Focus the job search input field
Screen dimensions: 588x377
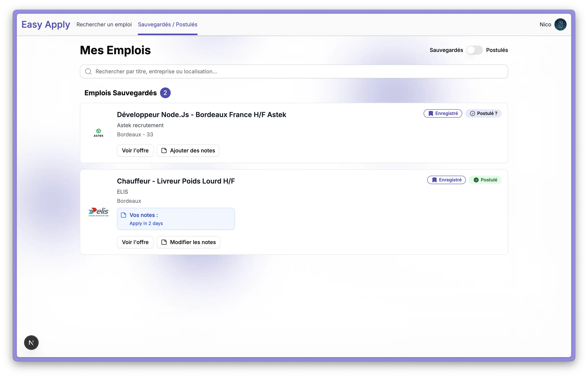[x=294, y=71]
